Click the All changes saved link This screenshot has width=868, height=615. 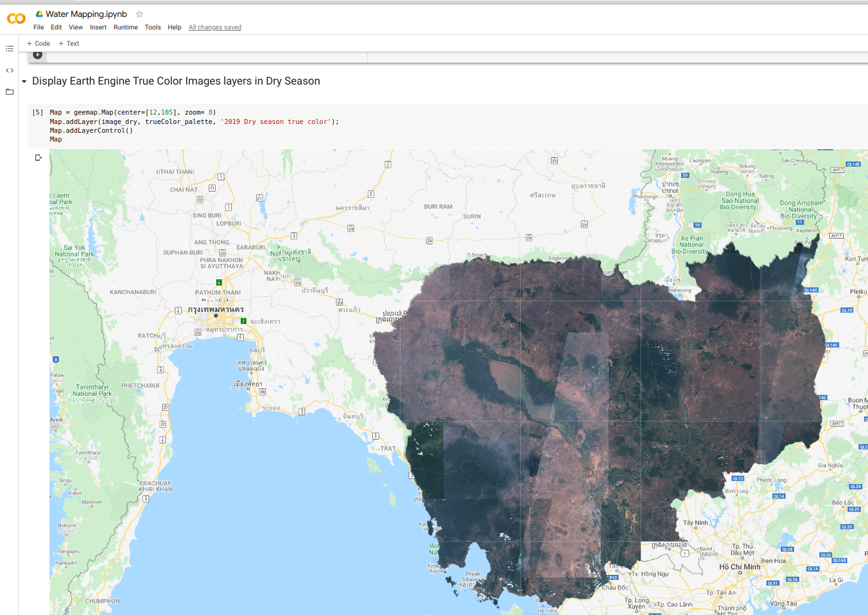pos(214,27)
